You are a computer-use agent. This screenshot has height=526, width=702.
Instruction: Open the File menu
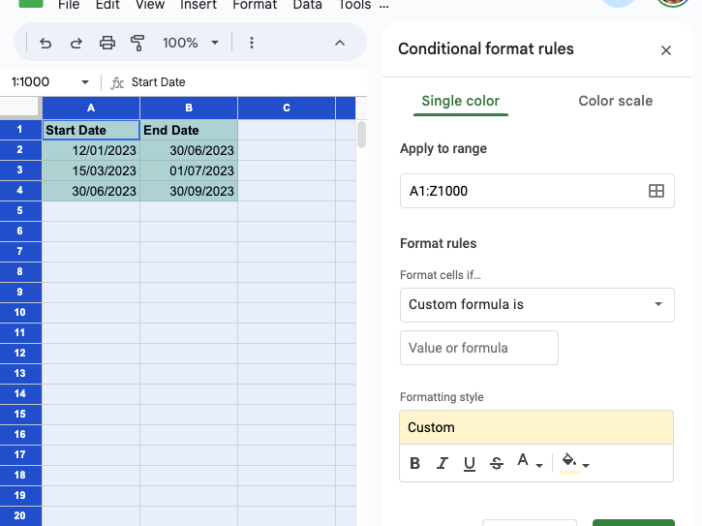click(x=68, y=5)
